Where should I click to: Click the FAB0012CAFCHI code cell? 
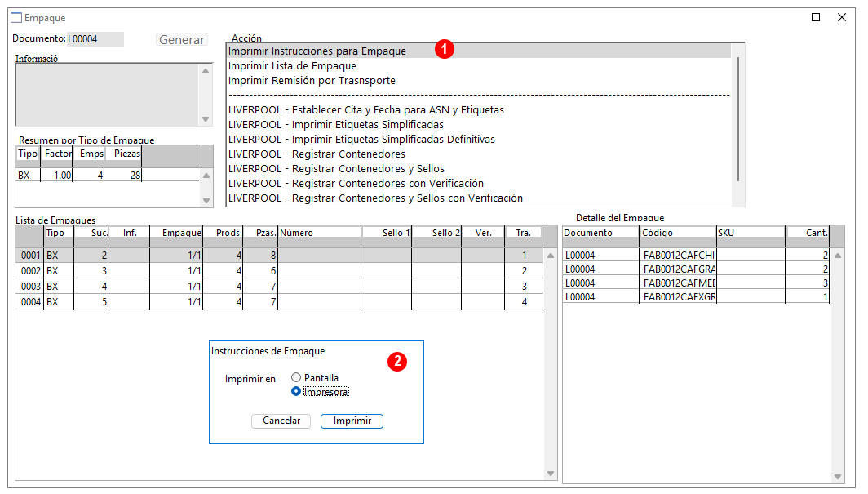click(x=678, y=256)
